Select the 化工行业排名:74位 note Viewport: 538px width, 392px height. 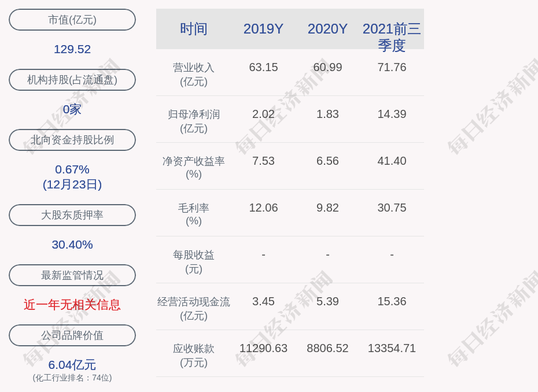pyautogui.click(x=72, y=378)
